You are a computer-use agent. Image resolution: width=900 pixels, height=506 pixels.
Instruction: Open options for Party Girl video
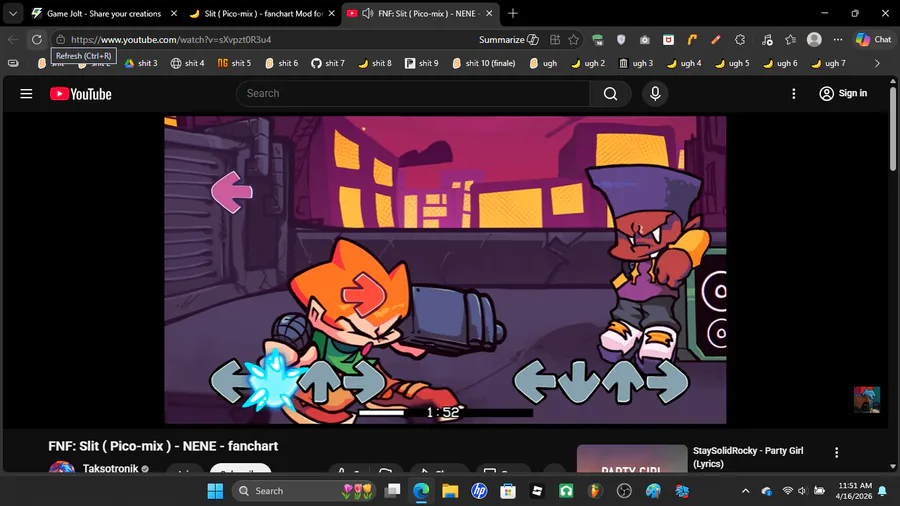836,453
